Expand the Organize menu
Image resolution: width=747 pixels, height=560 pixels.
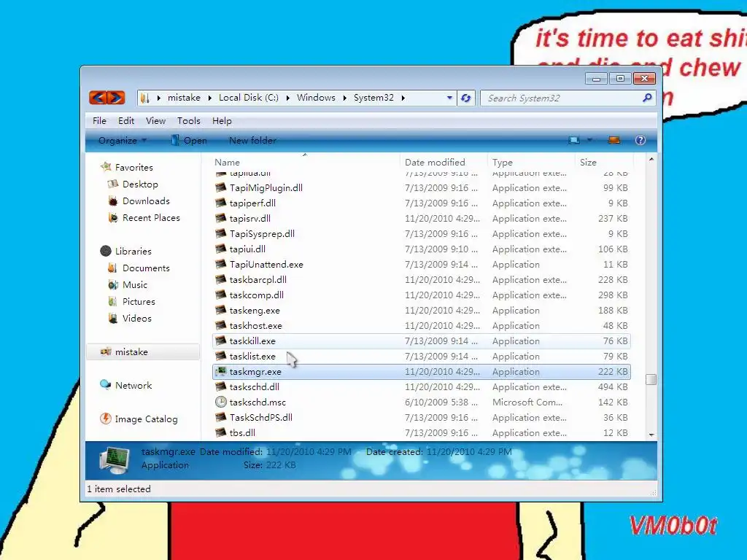coord(123,141)
